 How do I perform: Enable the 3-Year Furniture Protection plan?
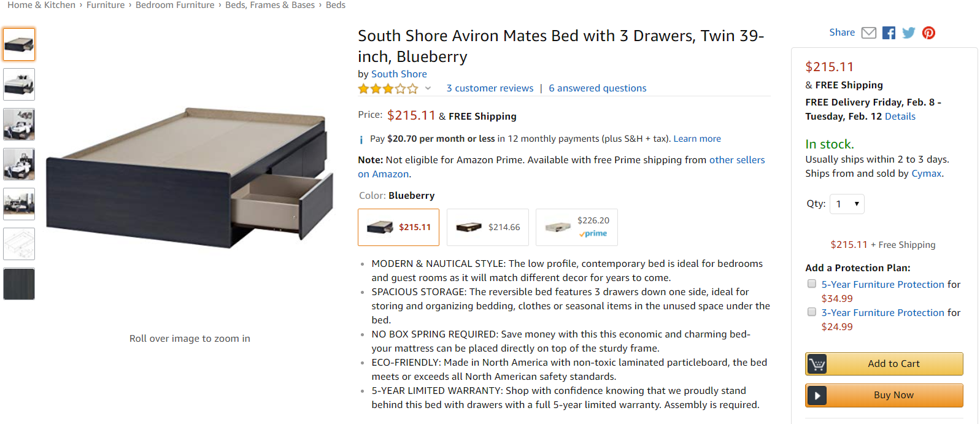pyautogui.click(x=812, y=312)
